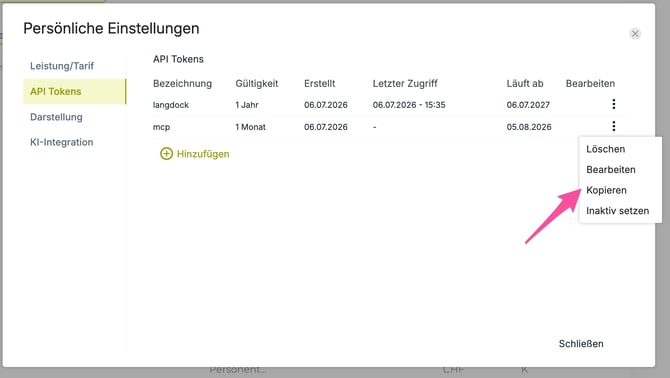Click the Erstellt date of the mcp row

[326, 127]
